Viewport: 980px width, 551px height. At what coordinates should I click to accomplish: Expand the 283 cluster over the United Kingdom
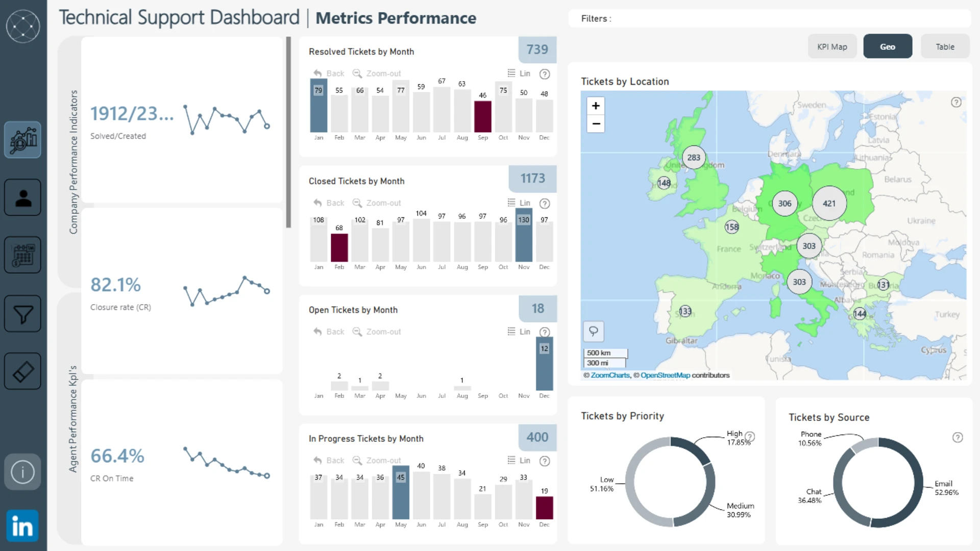(x=694, y=158)
